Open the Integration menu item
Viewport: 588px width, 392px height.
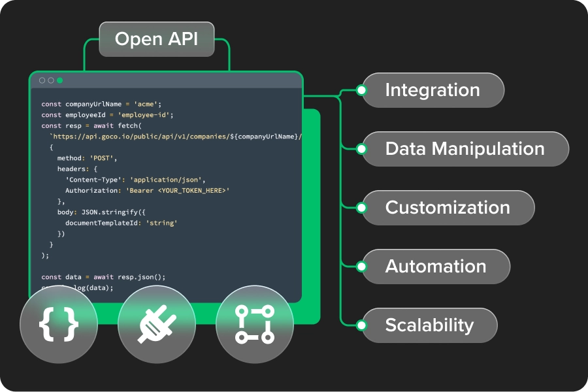pos(433,90)
